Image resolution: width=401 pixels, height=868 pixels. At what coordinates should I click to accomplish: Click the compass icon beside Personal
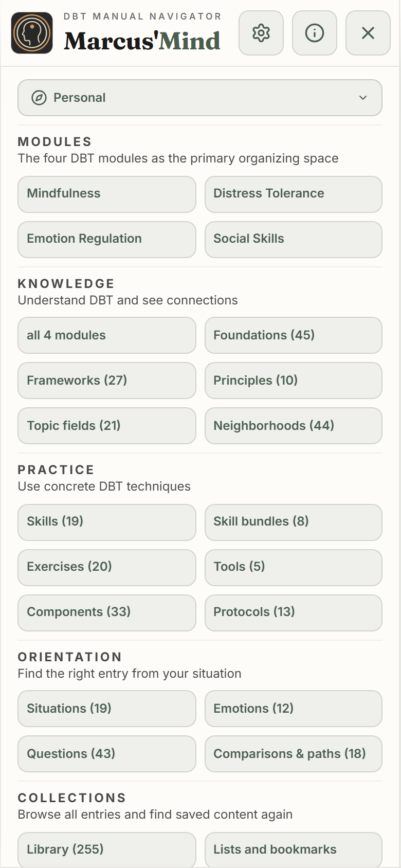[39, 98]
